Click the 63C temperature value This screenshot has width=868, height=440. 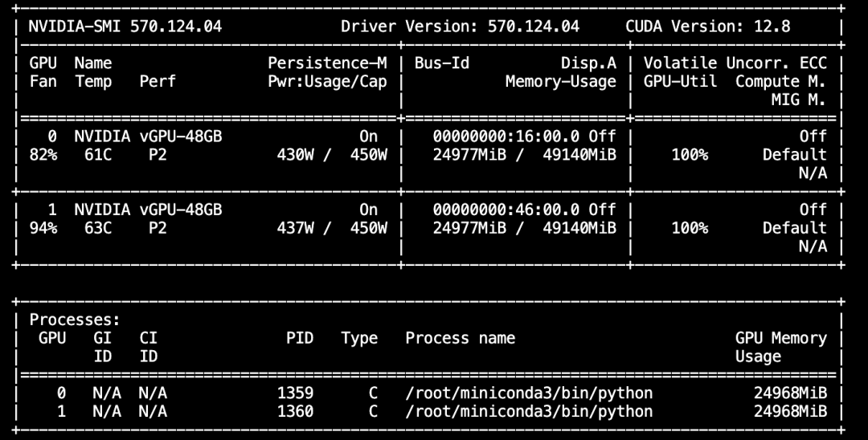pos(98,228)
